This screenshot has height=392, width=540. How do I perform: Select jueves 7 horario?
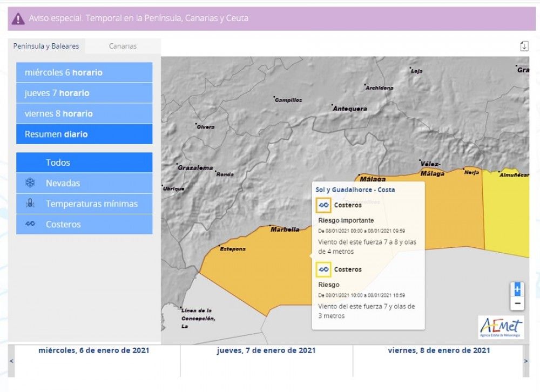pyautogui.click(x=84, y=93)
